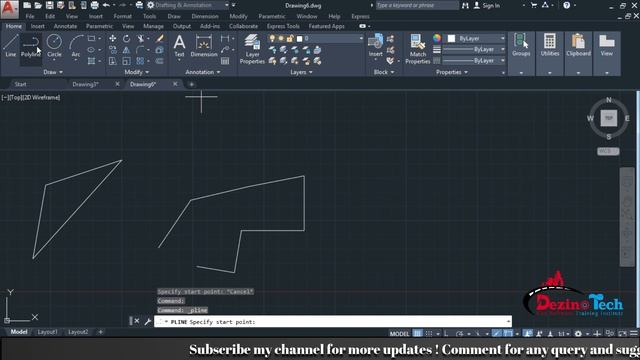Click the Undo arrow icon
Screen dimensions: 640x360
pyautogui.click(x=106, y=5)
